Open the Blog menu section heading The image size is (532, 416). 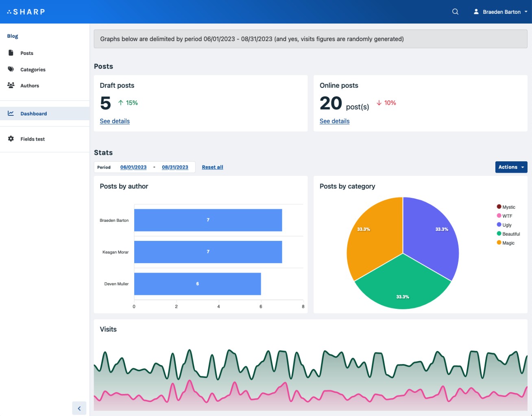coord(13,36)
